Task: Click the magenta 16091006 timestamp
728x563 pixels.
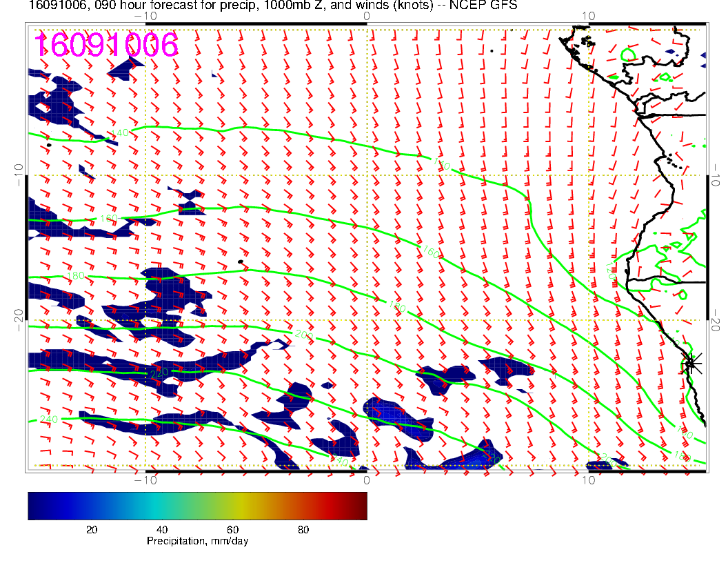Action: point(106,45)
